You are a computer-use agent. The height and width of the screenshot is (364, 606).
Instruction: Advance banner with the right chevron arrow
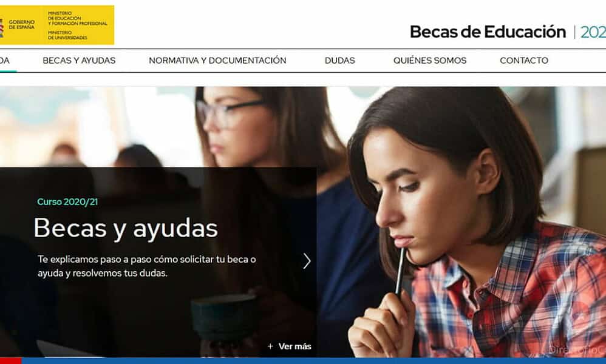click(x=307, y=261)
